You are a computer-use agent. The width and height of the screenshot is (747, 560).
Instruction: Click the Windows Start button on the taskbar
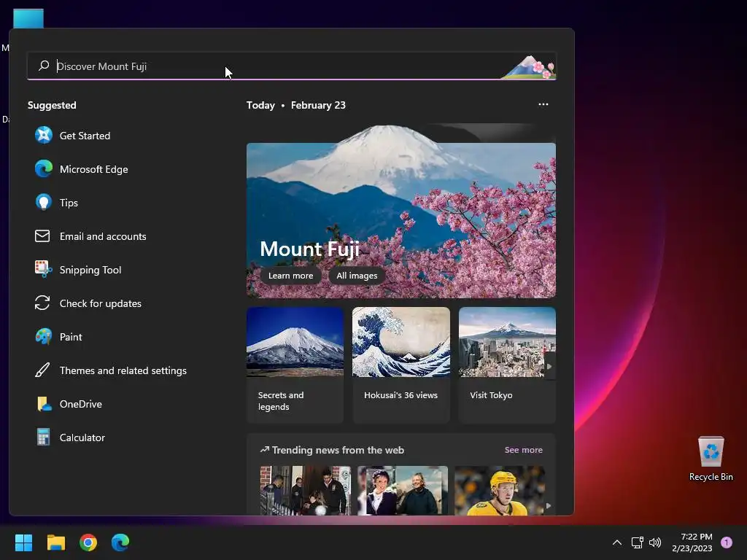click(23, 542)
